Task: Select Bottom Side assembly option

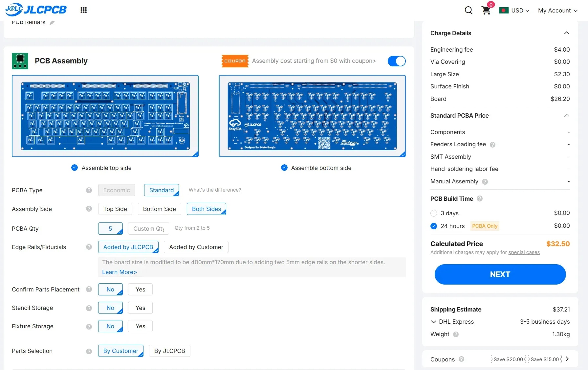Action: coord(159,209)
